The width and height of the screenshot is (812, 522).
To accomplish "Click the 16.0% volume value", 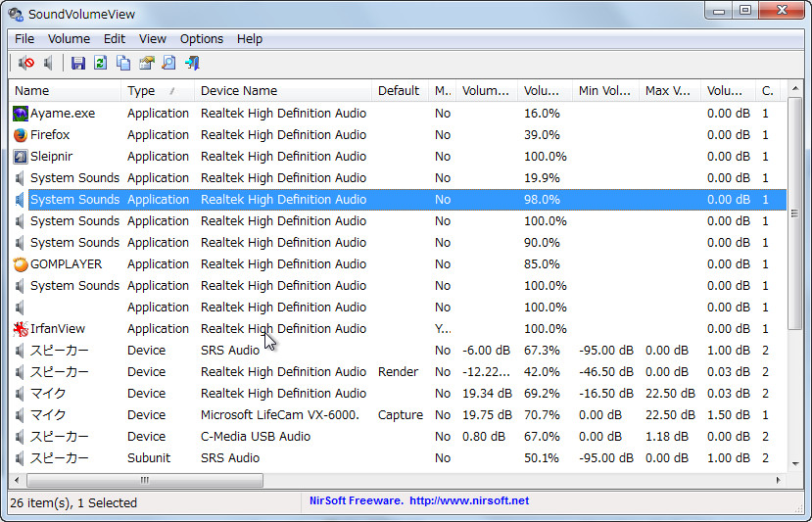I will (542, 114).
